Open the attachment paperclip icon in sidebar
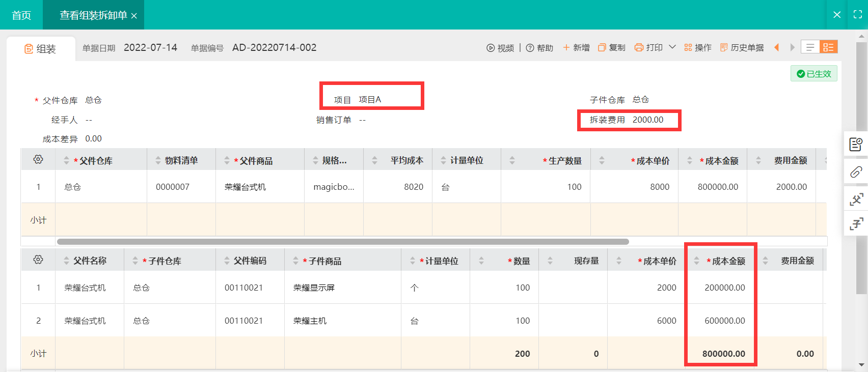Image resolution: width=868 pixels, height=372 pixels. [856, 172]
